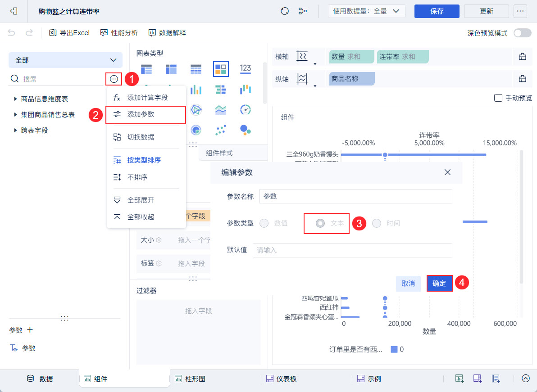Switch to the 仪表板 tab
This screenshot has width=537, height=392.
click(x=282, y=378)
